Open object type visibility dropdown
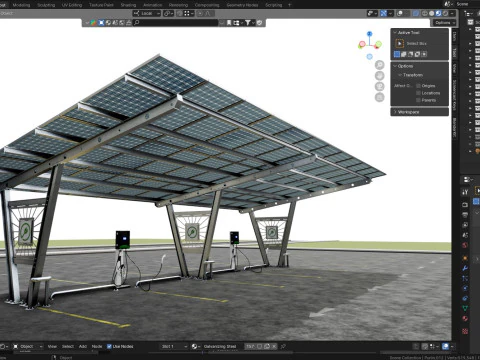This screenshot has width=480, height=360. [x=372, y=13]
